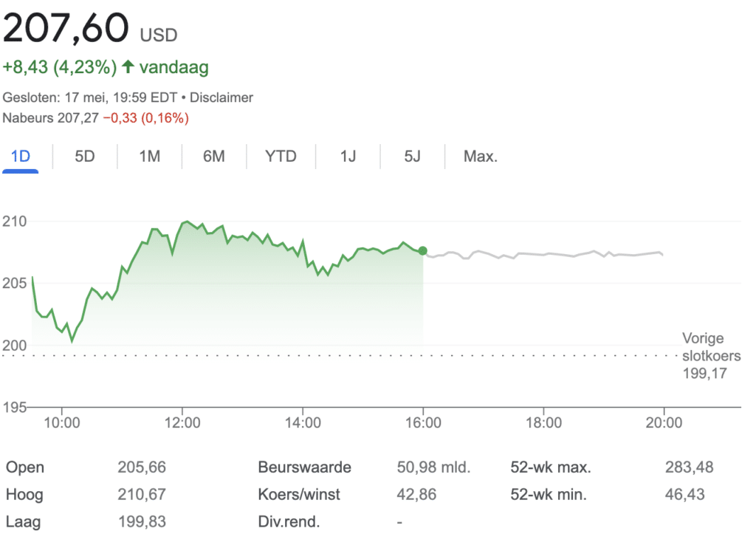Open the 5J five-year tab
Image resolution: width=756 pixels, height=548 pixels.
click(412, 157)
